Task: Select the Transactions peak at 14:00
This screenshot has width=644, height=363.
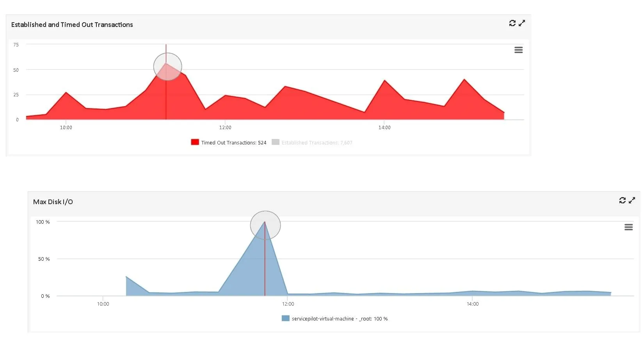Action: tap(385, 80)
